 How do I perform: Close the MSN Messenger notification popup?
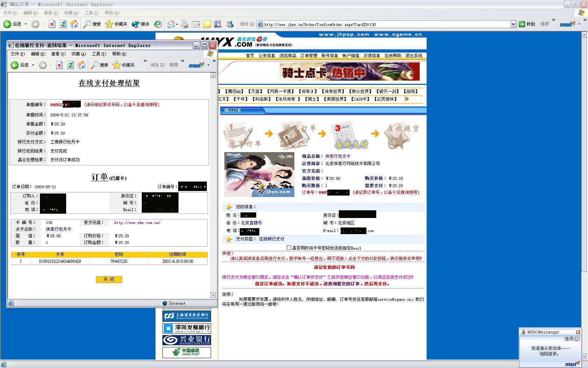click(578, 332)
